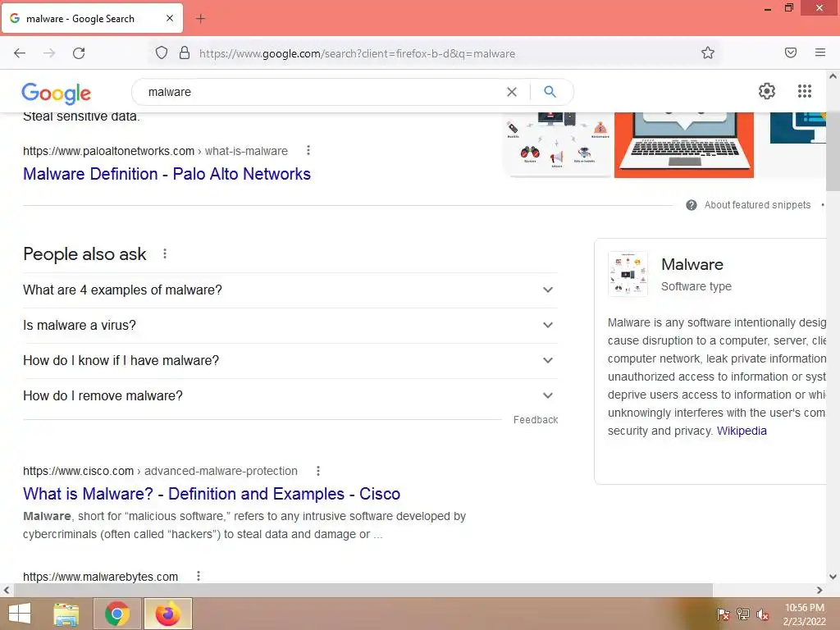Click the malware types diagram image
The height and width of the screenshot is (630, 840).
557,144
